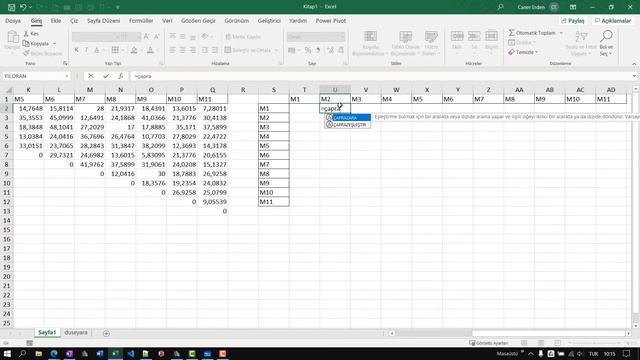Open Bul ve Seç magnifier menu
The image size is (640, 360).
[x=606, y=43]
